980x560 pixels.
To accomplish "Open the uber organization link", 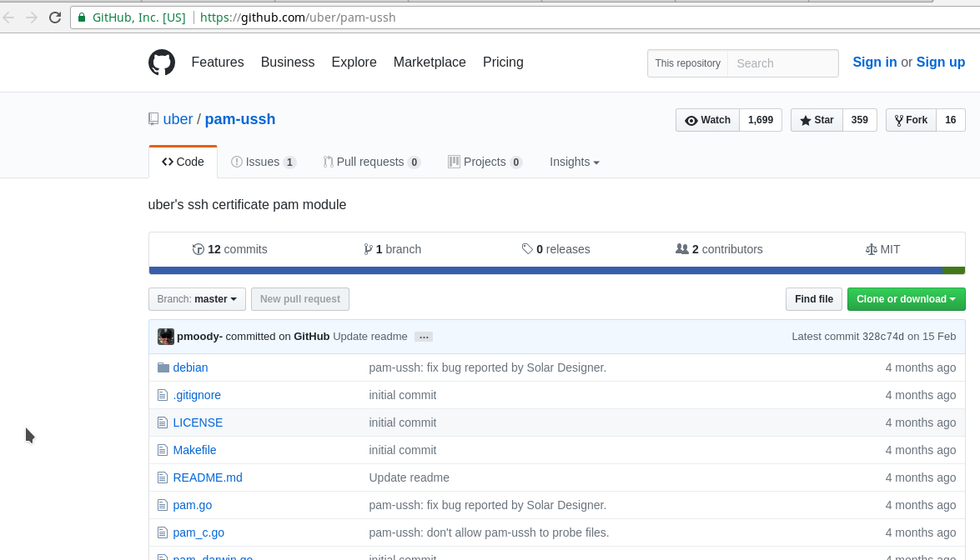I will point(178,119).
